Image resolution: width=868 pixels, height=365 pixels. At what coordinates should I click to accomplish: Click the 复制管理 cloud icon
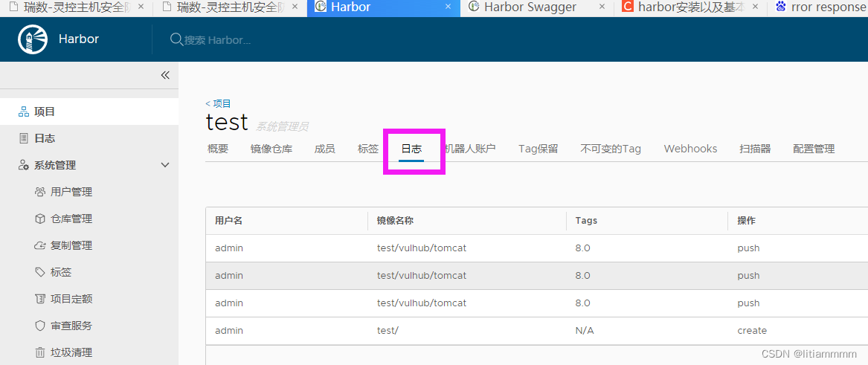click(x=40, y=245)
